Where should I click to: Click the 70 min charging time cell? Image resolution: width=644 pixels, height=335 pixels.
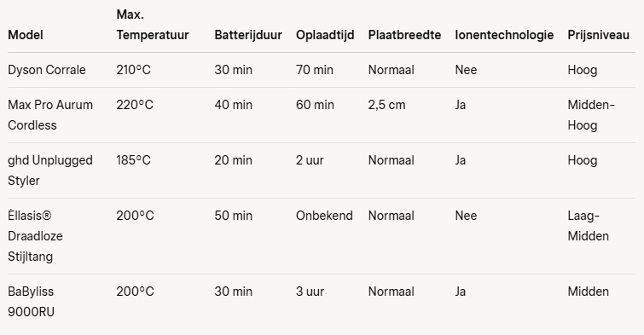pyautogui.click(x=315, y=70)
